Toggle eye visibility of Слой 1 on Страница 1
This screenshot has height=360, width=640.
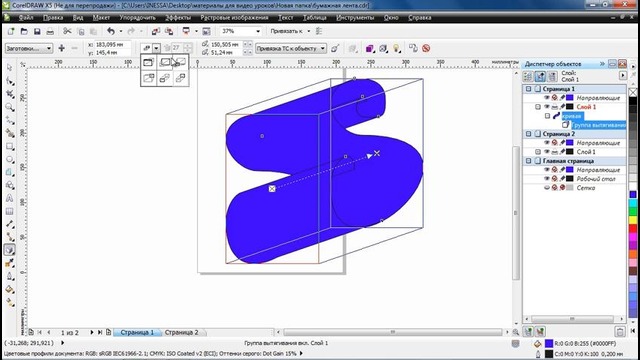pyautogui.click(x=547, y=107)
